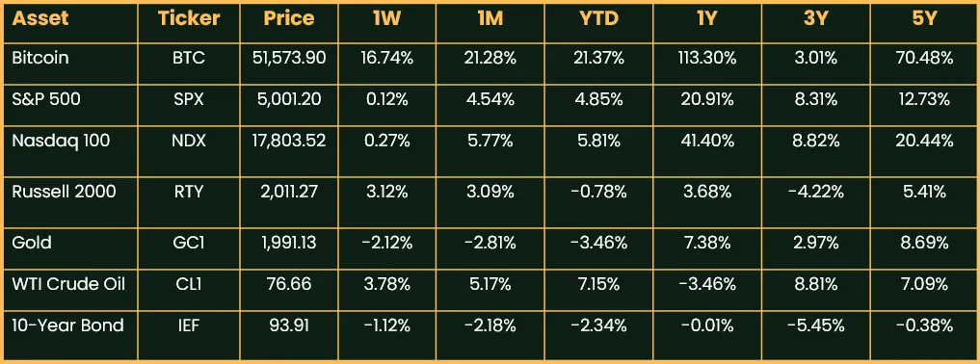The height and width of the screenshot is (364, 980).
Task: Click the Bitcoin asset name cell
Action: tap(40, 59)
